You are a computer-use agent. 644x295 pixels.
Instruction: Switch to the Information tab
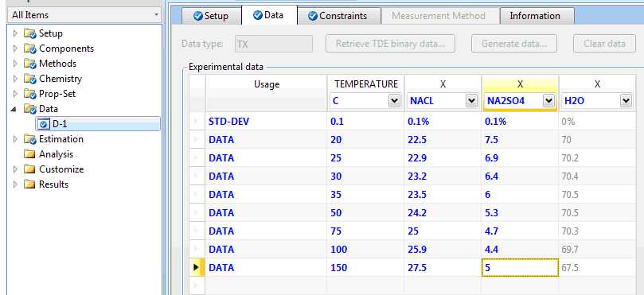pyautogui.click(x=535, y=16)
